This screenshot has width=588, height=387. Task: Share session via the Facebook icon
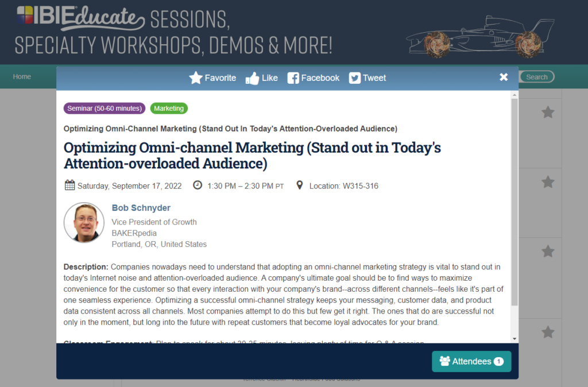293,78
